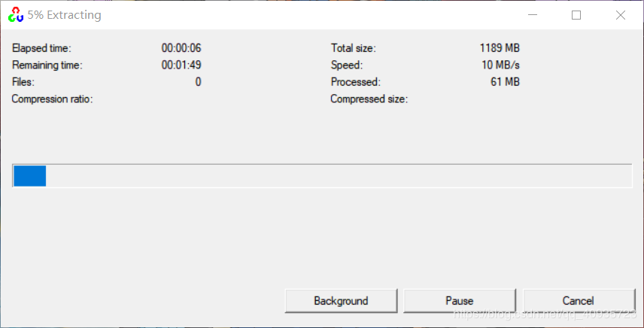The width and height of the screenshot is (644, 328).
Task: Click the Compressed size label
Action: [369, 99]
